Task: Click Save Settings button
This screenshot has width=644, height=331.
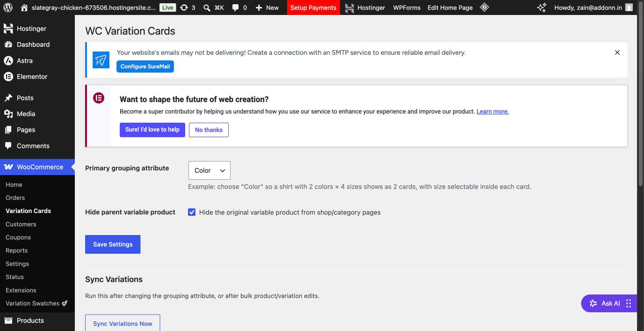Action: coord(113,244)
